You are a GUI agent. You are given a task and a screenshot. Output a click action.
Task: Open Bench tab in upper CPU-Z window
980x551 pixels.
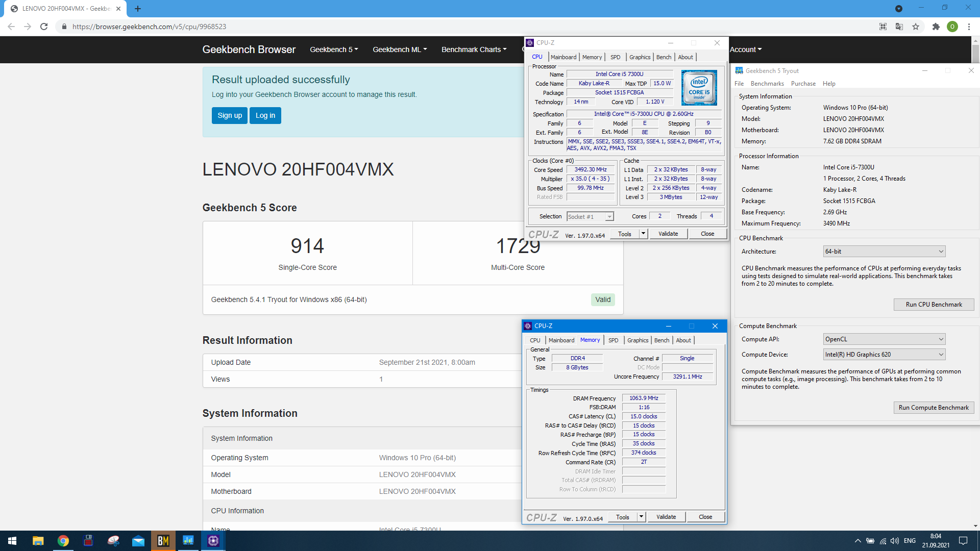point(664,57)
